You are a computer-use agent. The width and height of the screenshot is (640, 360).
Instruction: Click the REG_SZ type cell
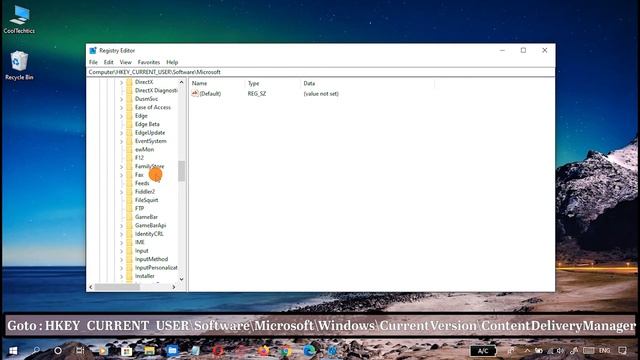pyautogui.click(x=257, y=93)
